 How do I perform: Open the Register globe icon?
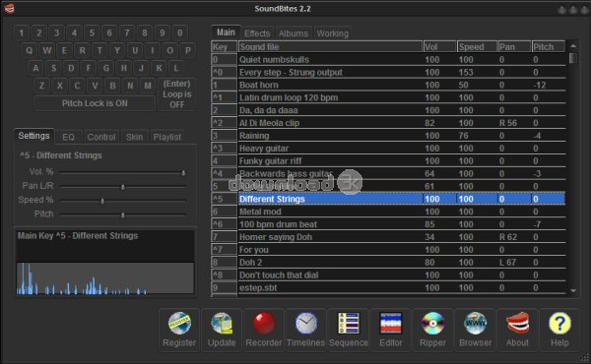tap(179, 324)
